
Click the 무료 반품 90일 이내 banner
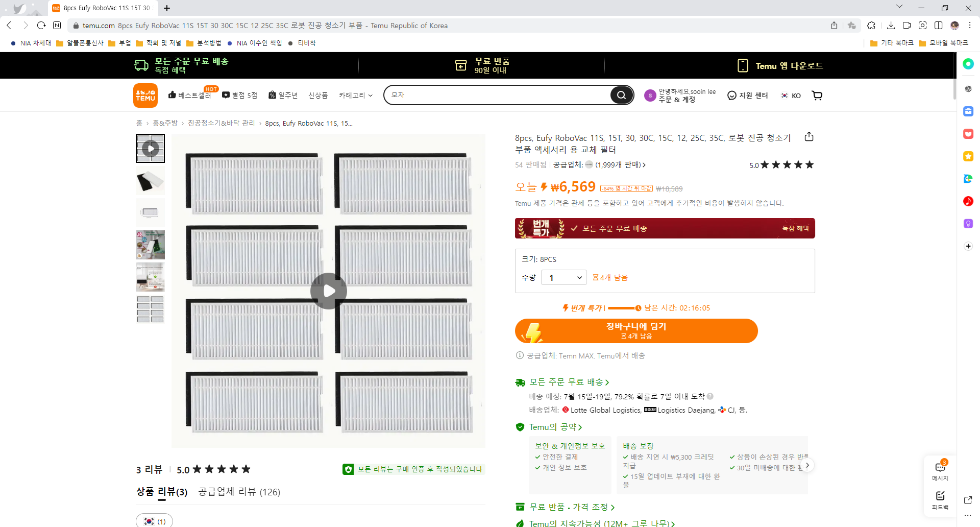click(482, 65)
